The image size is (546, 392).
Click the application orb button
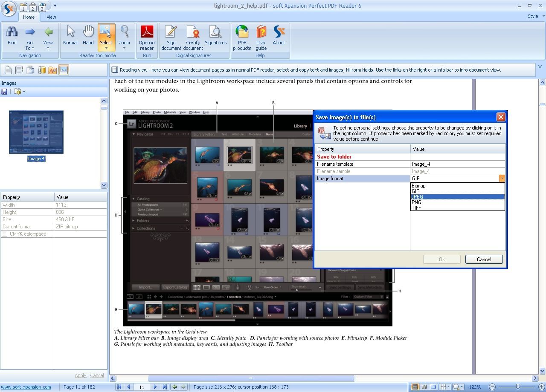pyautogui.click(x=9, y=8)
